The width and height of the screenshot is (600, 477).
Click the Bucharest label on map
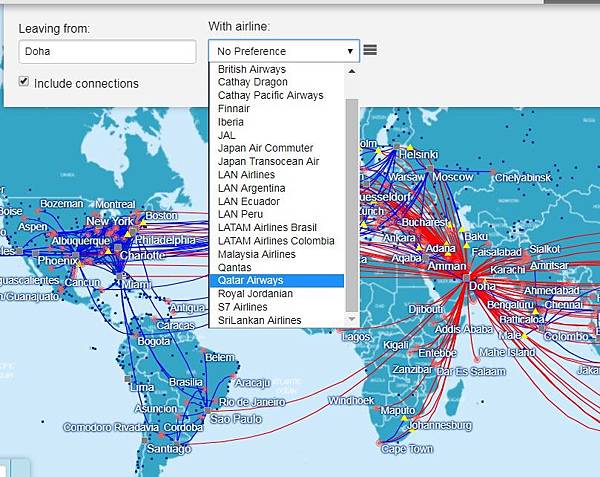[424, 222]
